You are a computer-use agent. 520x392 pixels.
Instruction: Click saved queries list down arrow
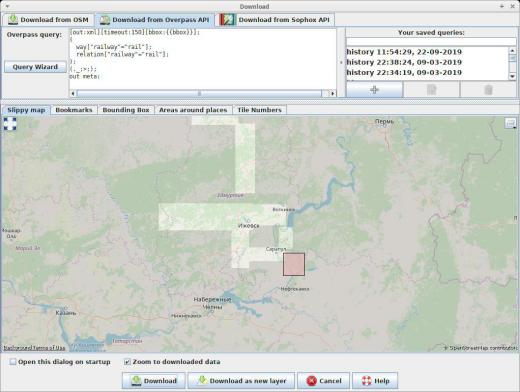tap(513, 76)
